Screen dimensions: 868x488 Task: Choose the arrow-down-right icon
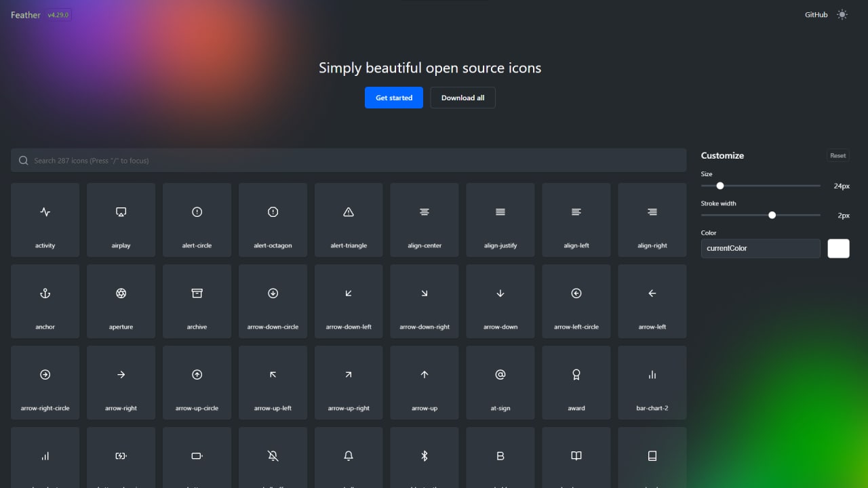(x=425, y=301)
